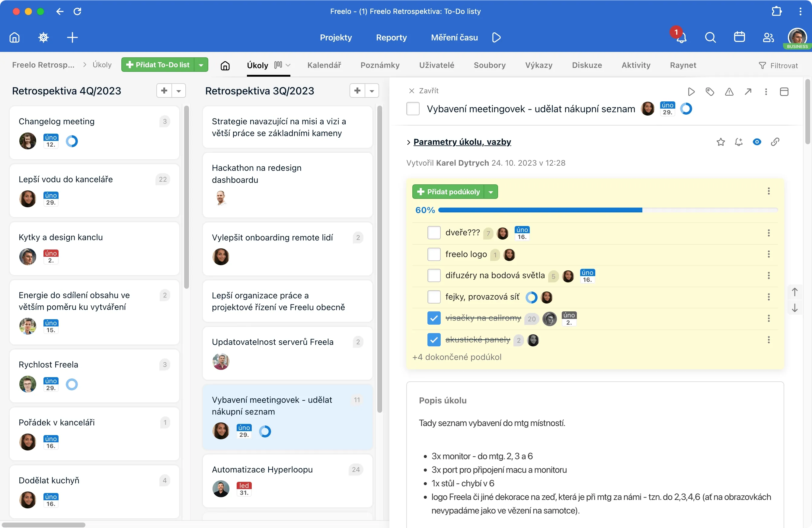The image size is (812, 528).
Task: Open dropdown arrow next to 'Přidat To-Do list'
Action: [201, 65]
